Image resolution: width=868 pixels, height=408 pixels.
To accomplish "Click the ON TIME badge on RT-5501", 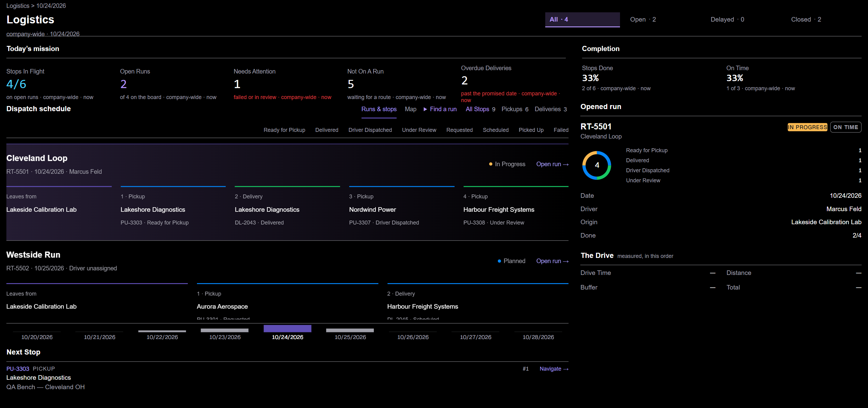I will [846, 127].
